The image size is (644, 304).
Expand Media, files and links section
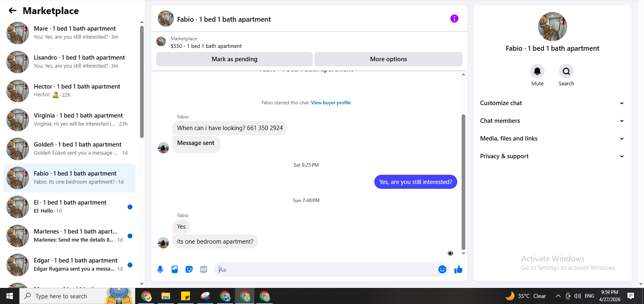pyautogui.click(x=552, y=139)
